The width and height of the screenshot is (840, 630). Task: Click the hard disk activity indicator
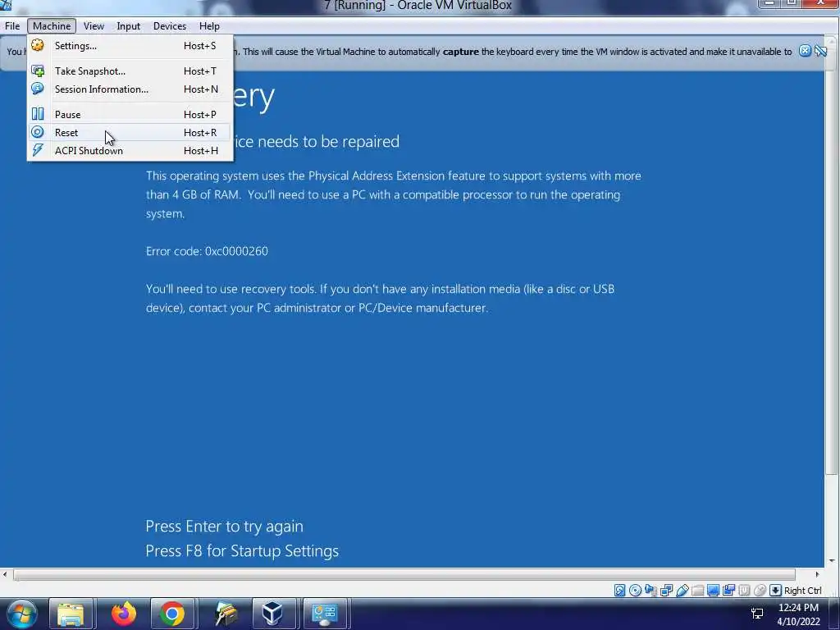(620, 591)
